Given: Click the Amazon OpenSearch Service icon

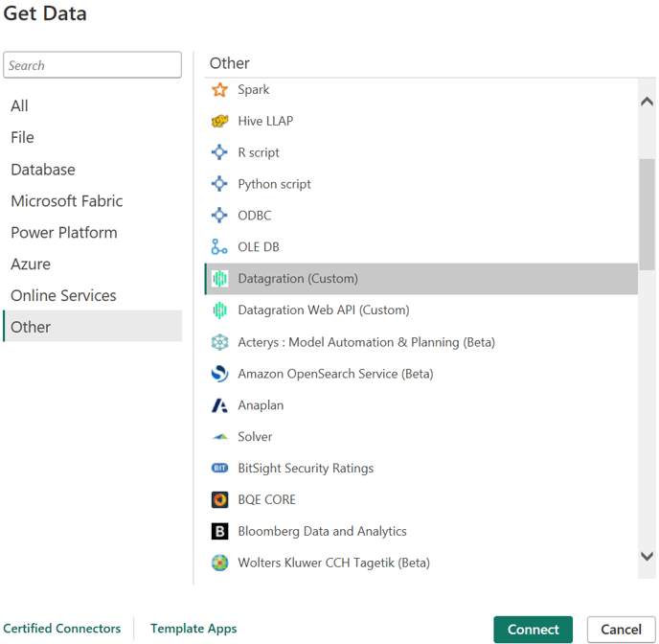Looking at the screenshot, I should tap(219, 374).
